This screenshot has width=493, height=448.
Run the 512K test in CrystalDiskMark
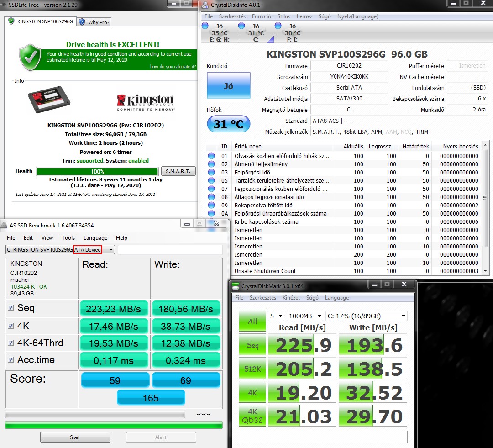(252, 369)
